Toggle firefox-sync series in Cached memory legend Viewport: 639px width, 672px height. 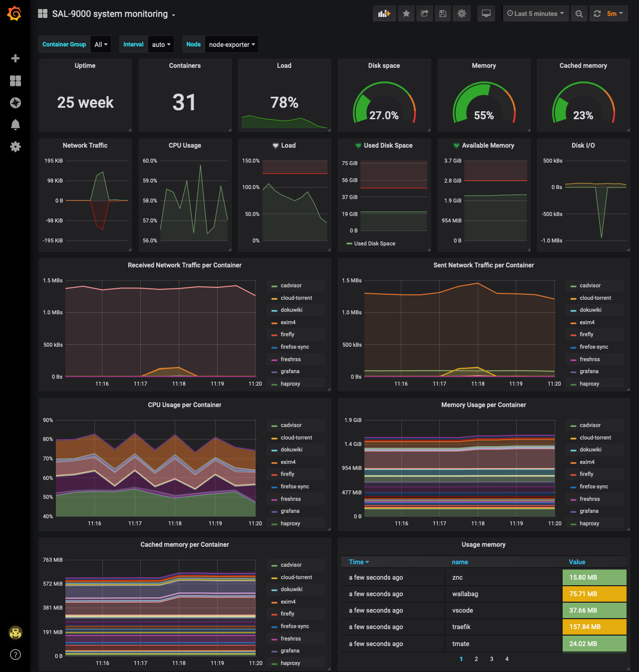pyautogui.click(x=295, y=627)
